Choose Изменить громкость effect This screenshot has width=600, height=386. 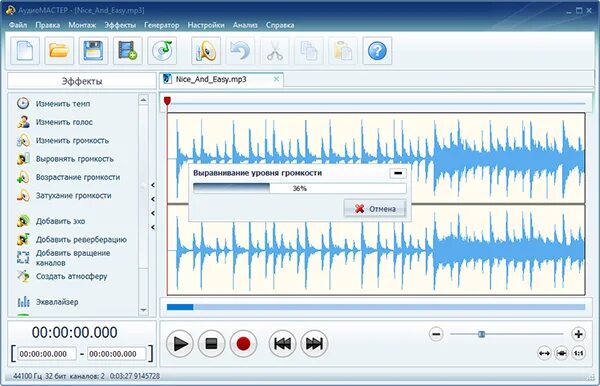(x=63, y=140)
